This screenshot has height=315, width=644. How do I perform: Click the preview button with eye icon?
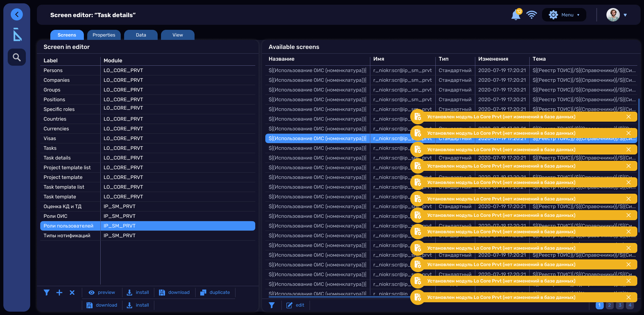point(102,293)
